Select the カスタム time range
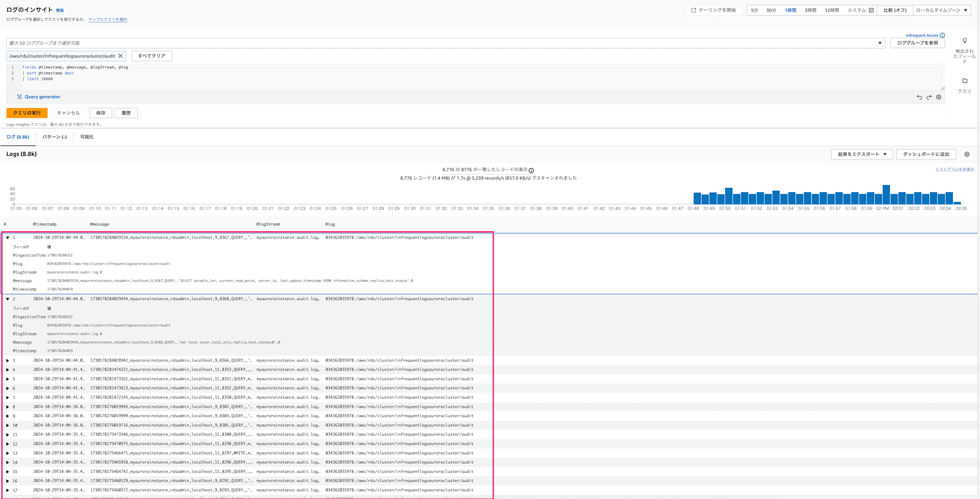Image resolution: width=980 pixels, height=499 pixels. 857,10
